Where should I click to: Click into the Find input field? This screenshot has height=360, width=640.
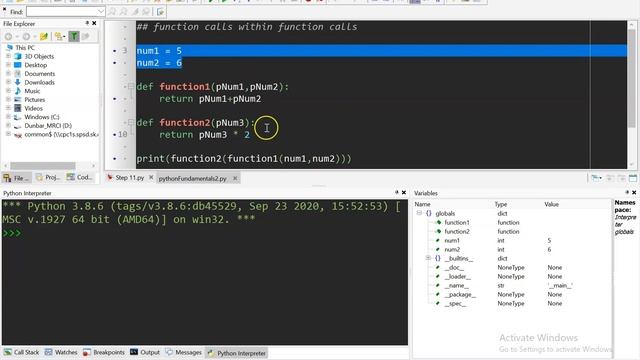(x=62, y=11)
